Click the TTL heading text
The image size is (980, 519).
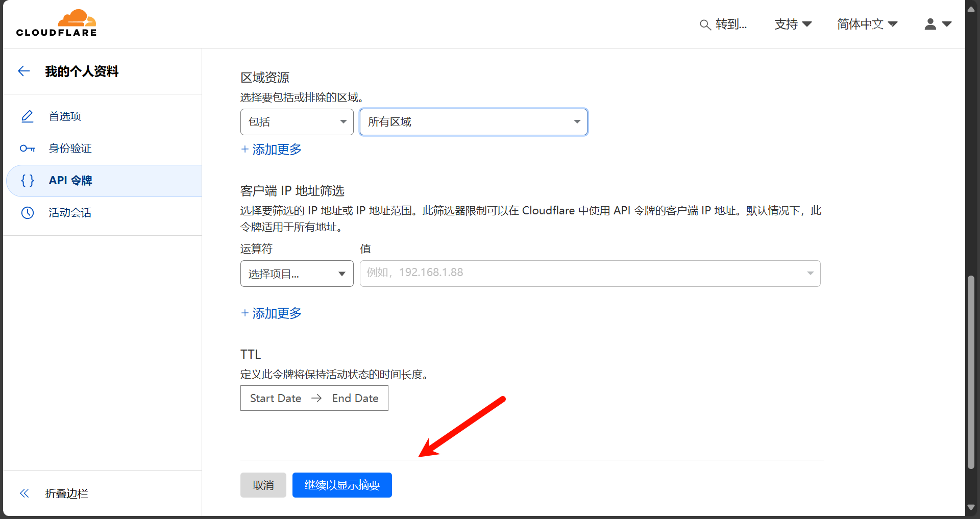point(251,354)
